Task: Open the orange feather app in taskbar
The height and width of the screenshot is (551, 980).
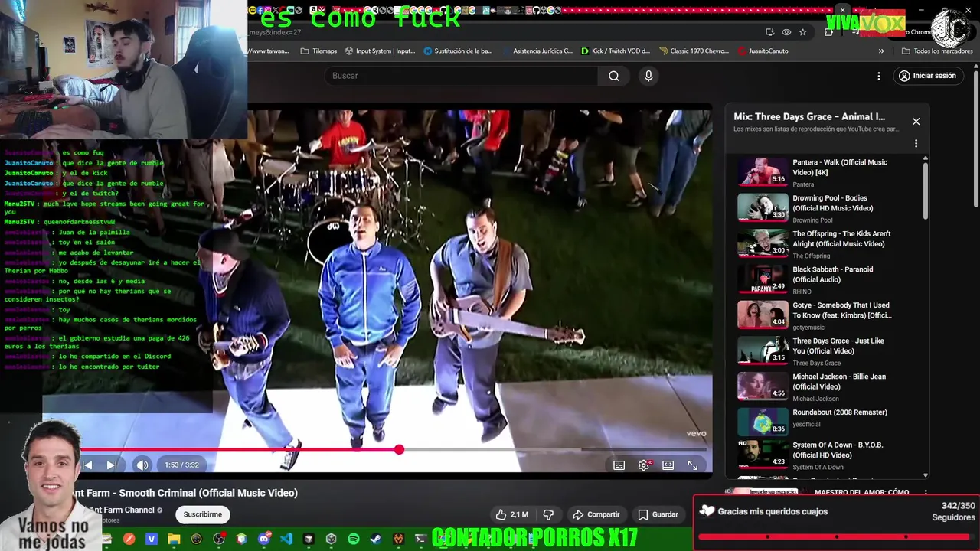Action: [129, 540]
